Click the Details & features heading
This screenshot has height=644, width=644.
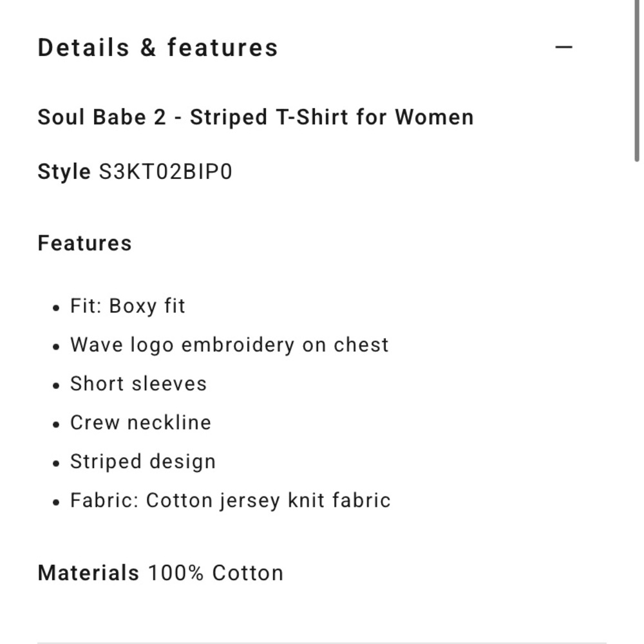[x=158, y=47]
